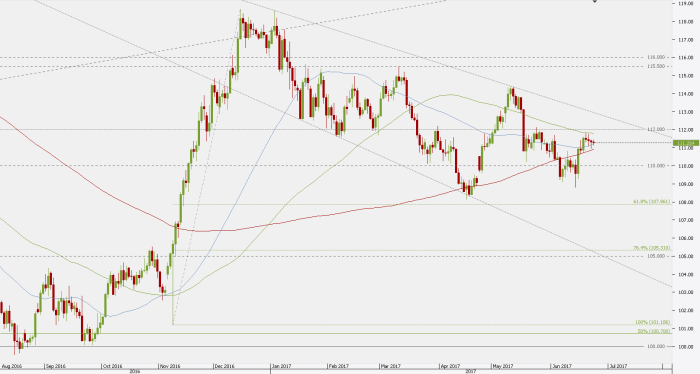Click Apr 2017 on the time axis
The height and width of the screenshot is (374, 700).
[x=450, y=366]
